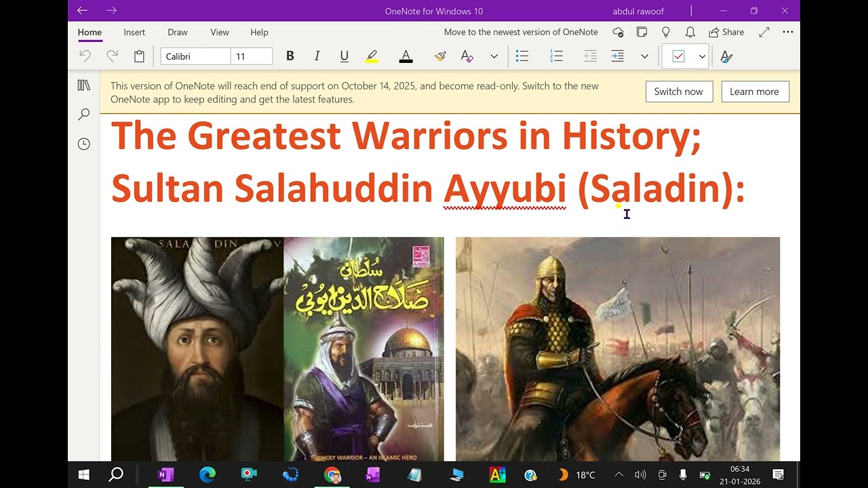Click Move to the newest version of OneNote
This screenshot has width=868, height=488.
521,32
